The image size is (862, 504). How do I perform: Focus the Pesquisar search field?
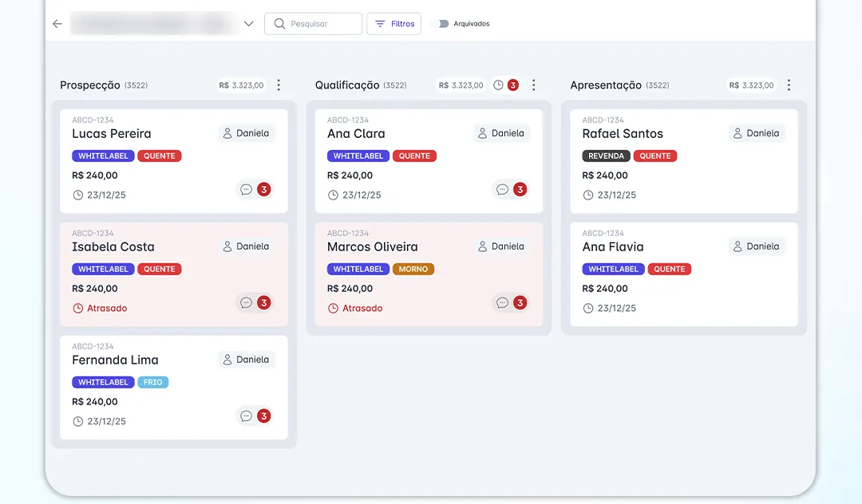pos(313,24)
